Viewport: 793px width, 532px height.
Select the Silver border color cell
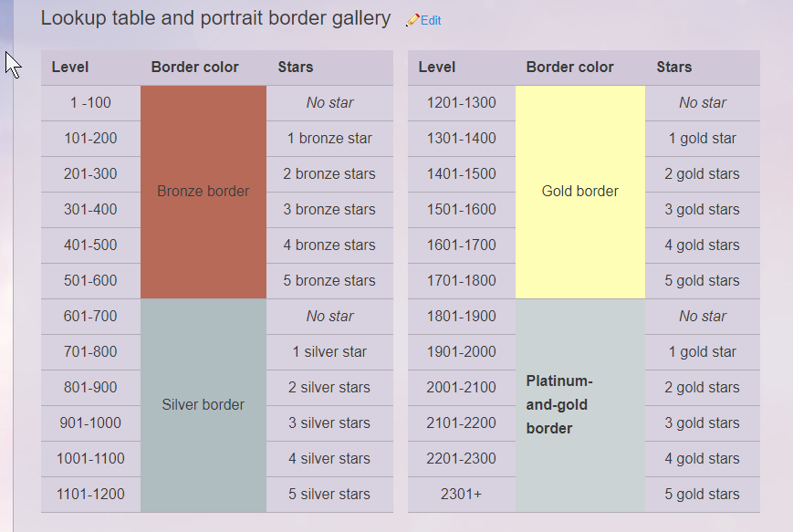click(203, 405)
